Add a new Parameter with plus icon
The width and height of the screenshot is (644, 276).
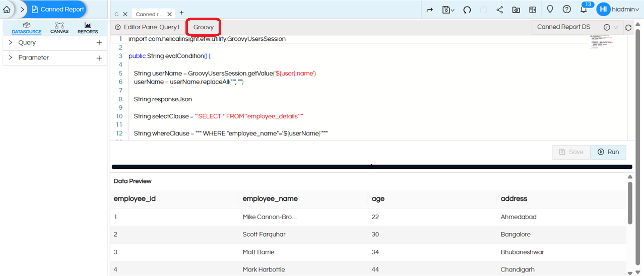(x=99, y=58)
